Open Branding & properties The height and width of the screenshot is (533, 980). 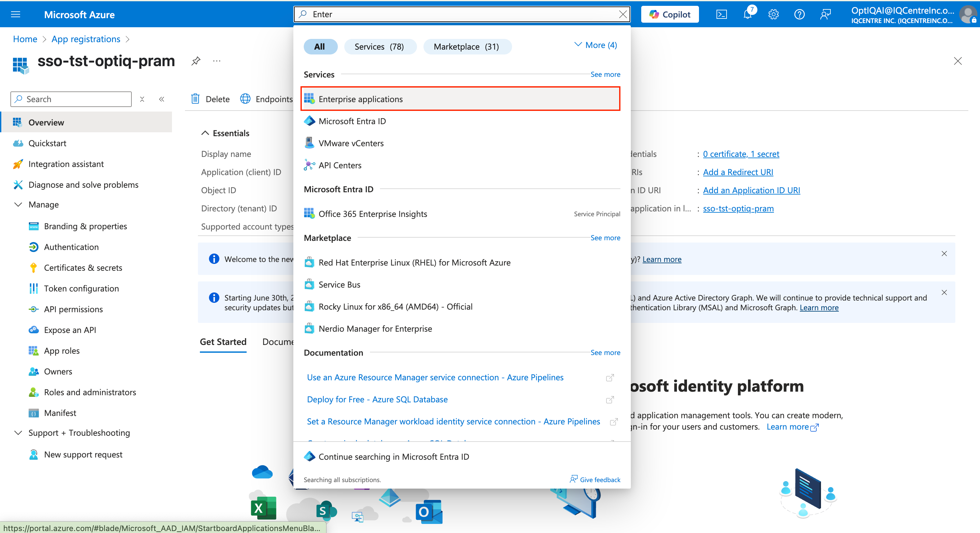coord(86,226)
